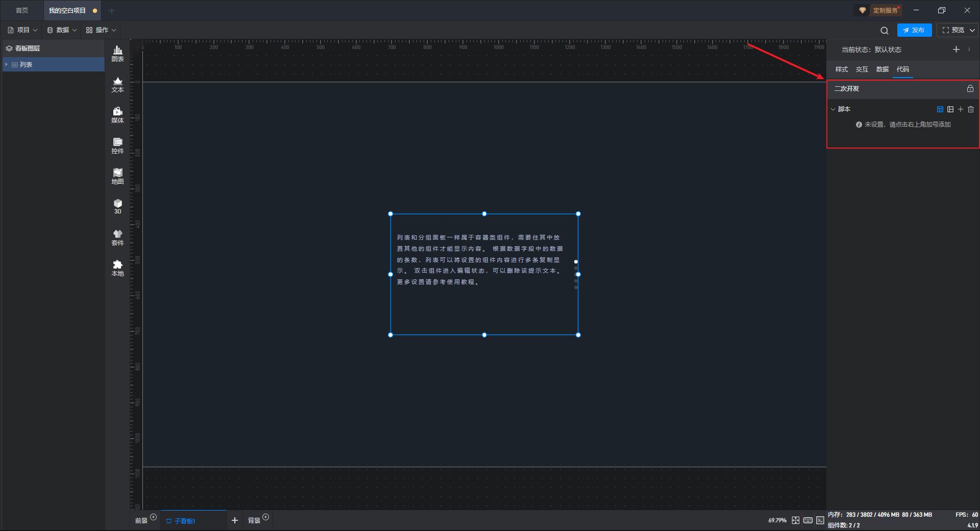Click the lock icon beside 二次开发
The height and width of the screenshot is (531, 980).
point(970,88)
